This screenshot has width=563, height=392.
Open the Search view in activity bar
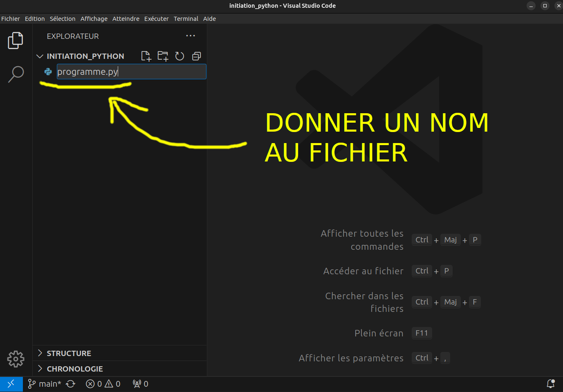pyautogui.click(x=16, y=74)
